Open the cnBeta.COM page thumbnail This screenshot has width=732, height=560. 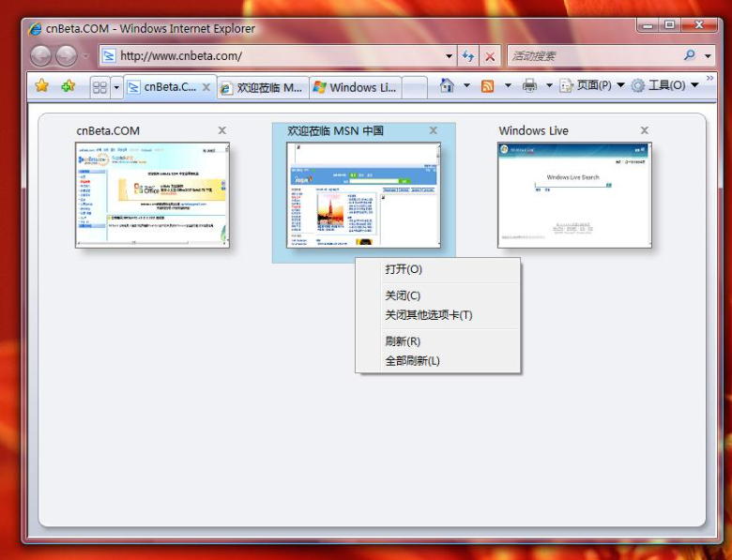[x=152, y=195]
